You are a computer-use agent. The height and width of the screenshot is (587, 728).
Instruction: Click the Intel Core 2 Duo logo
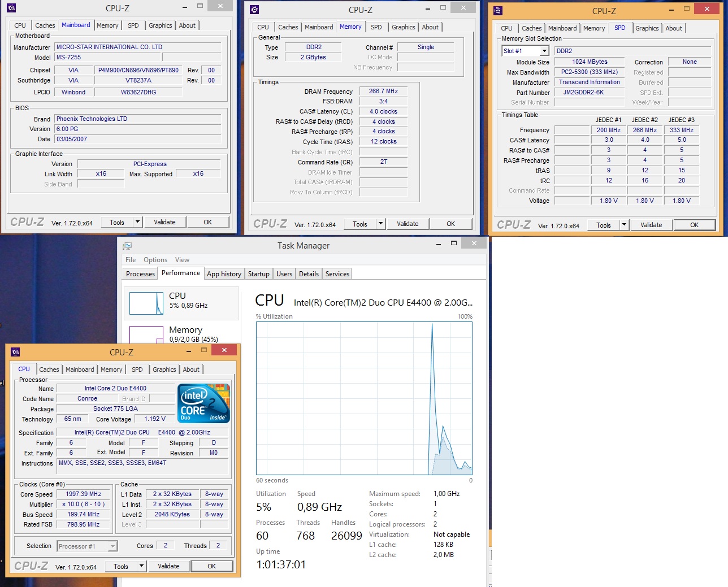(x=203, y=403)
